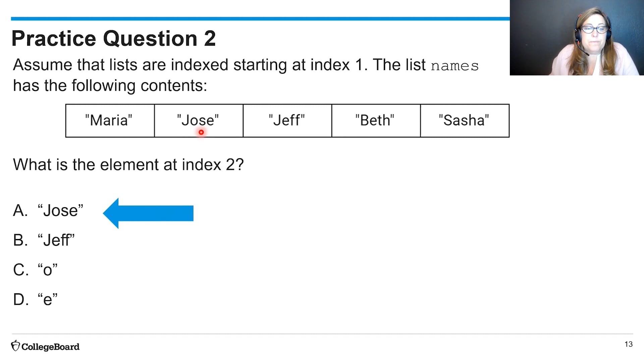Click the slide number 13
This screenshot has height=362, width=644.
click(629, 344)
